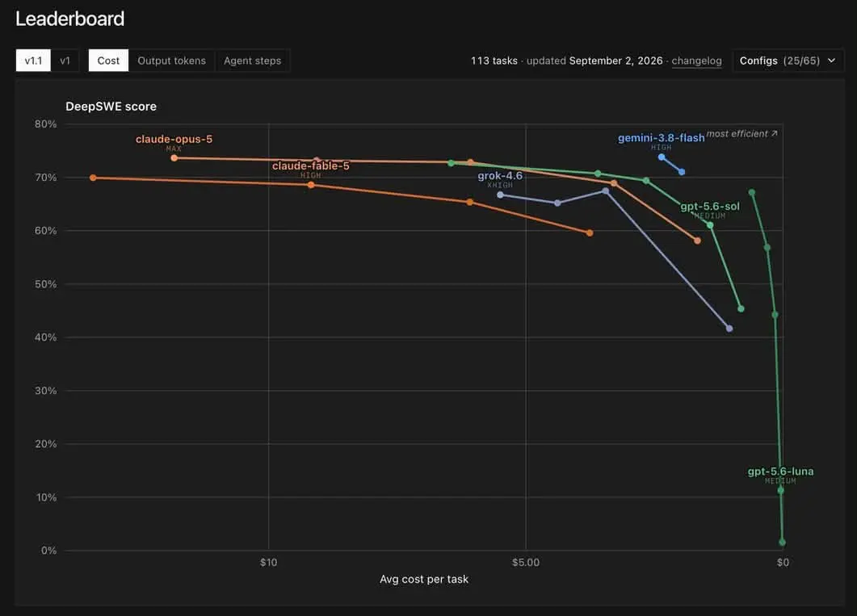
Task: Click the grok-4.6 series label
Action: pyautogui.click(x=500, y=176)
